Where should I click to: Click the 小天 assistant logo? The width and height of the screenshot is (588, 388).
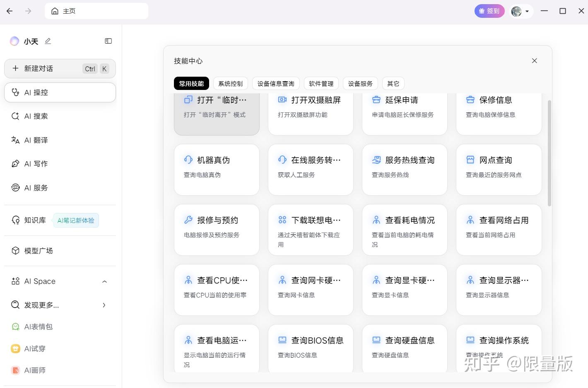(14, 41)
